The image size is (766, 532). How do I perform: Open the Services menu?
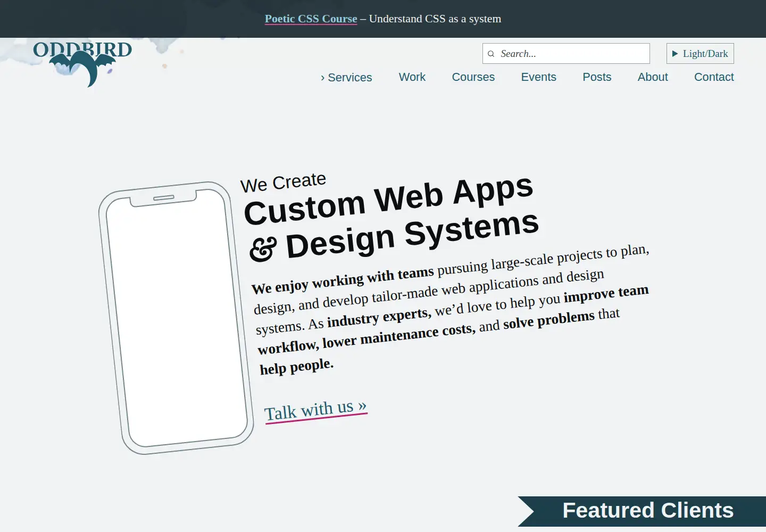pos(346,78)
